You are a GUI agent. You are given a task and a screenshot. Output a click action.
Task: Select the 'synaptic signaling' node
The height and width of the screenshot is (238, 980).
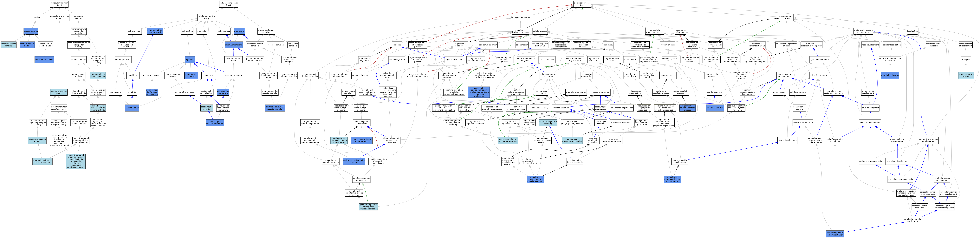pos(360,75)
